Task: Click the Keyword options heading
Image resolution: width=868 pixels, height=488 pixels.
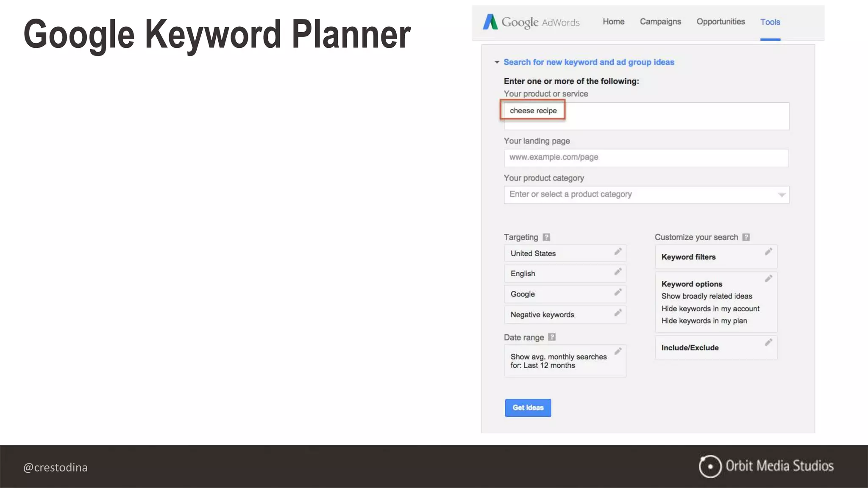Action: click(692, 284)
